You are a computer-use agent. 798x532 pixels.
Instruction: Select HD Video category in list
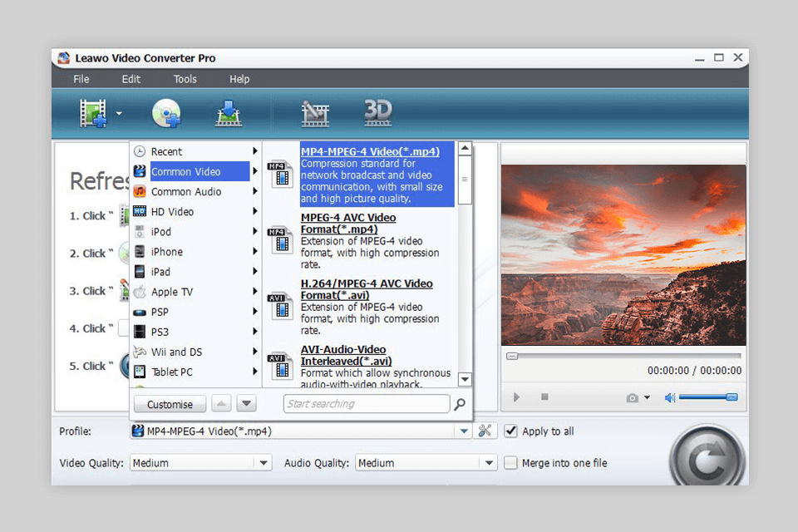point(172,212)
